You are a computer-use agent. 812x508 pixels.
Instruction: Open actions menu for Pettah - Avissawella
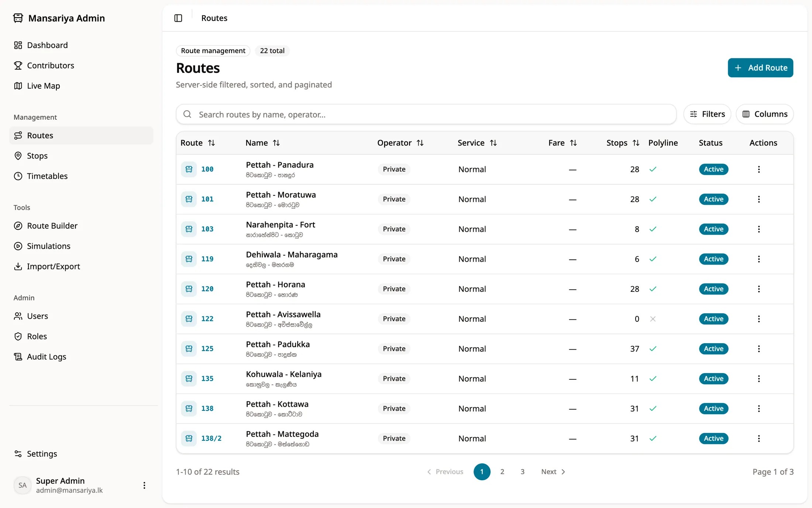pyautogui.click(x=759, y=319)
